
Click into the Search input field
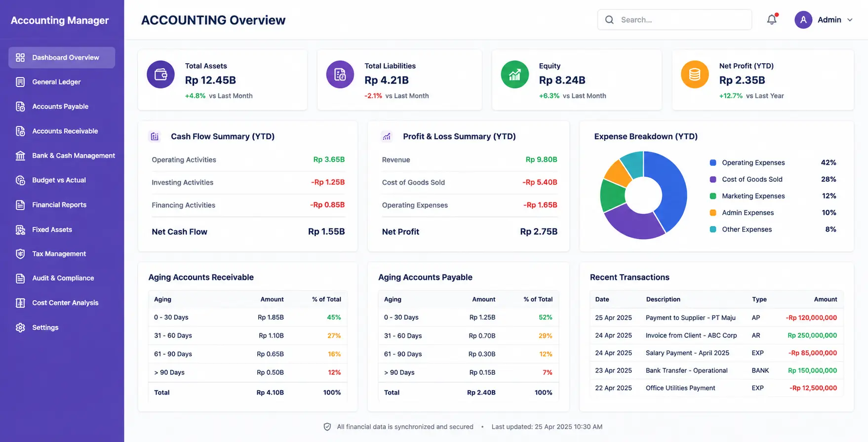[x=674, y=20]
